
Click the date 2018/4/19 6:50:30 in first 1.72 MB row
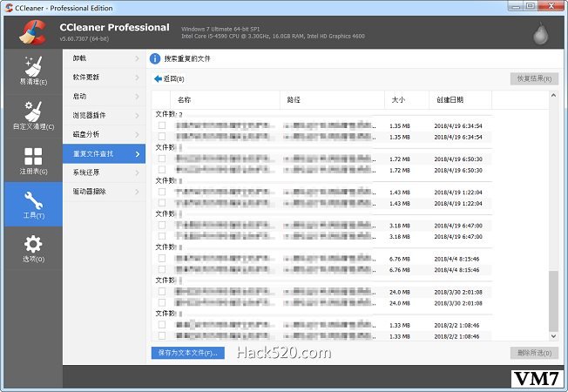point(458,159)
